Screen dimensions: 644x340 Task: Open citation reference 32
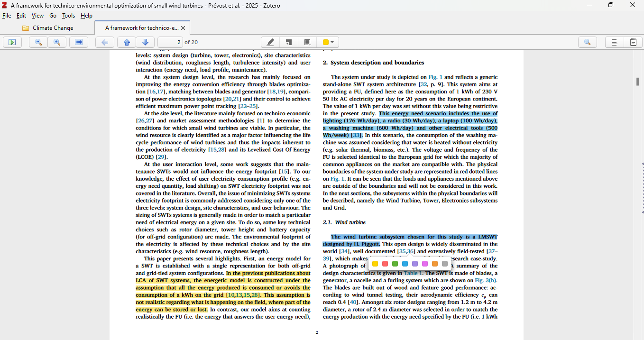pos(423,84)
